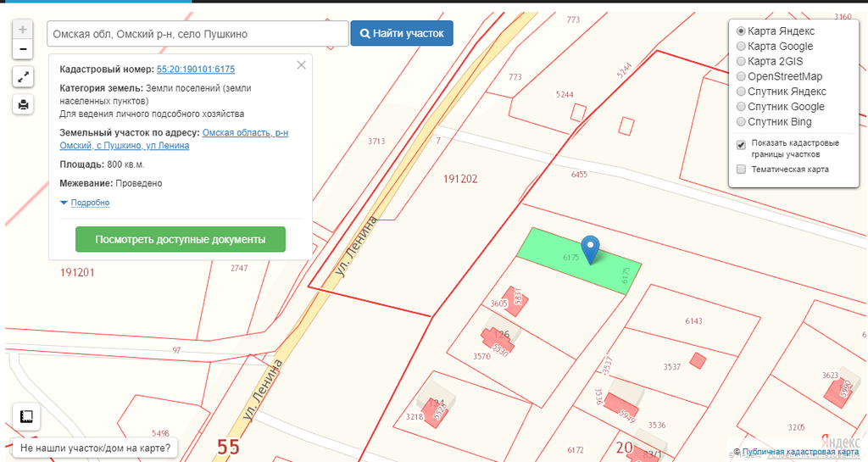Click Не нашли участок/дом на карте button
This screenshot has height=462, width=868.
pos(95,448)
